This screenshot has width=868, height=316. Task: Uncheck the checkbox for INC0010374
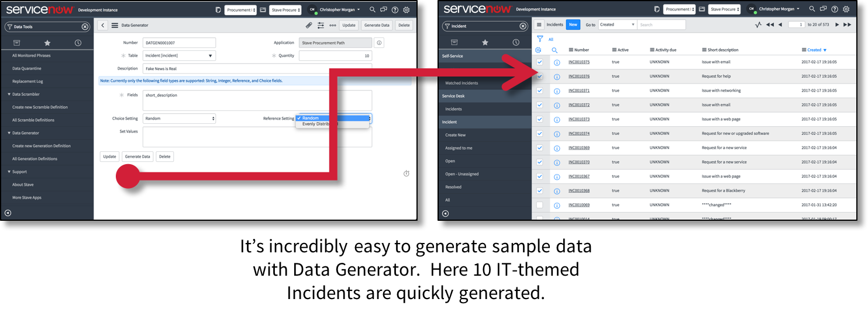pos(540,134)
